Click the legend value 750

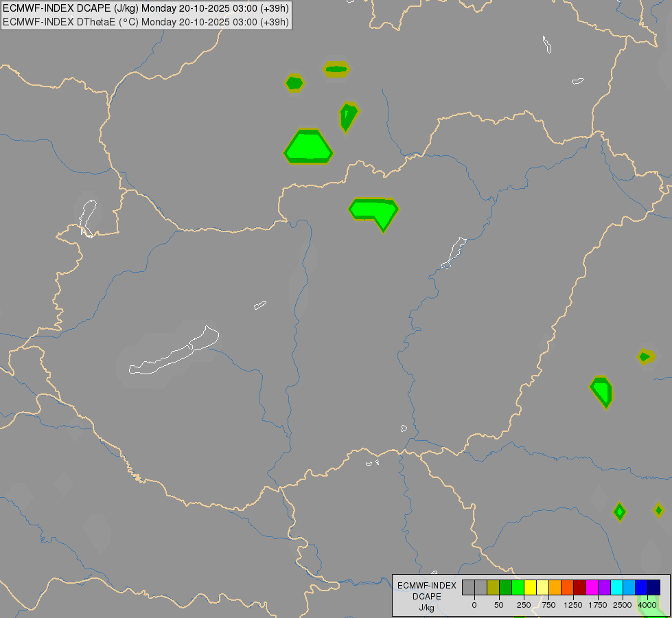(548, 605)
